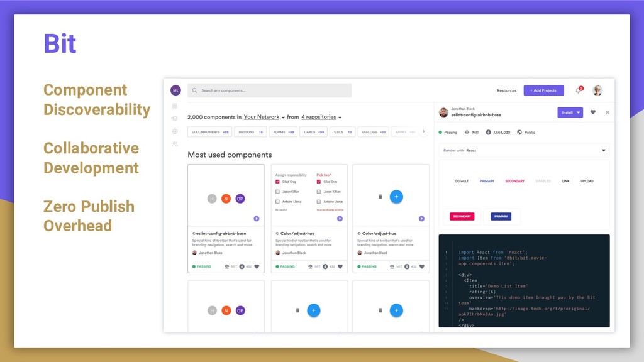Expand the Install button dropdown
The image size is (644, 362).
(x=579, y=112)
